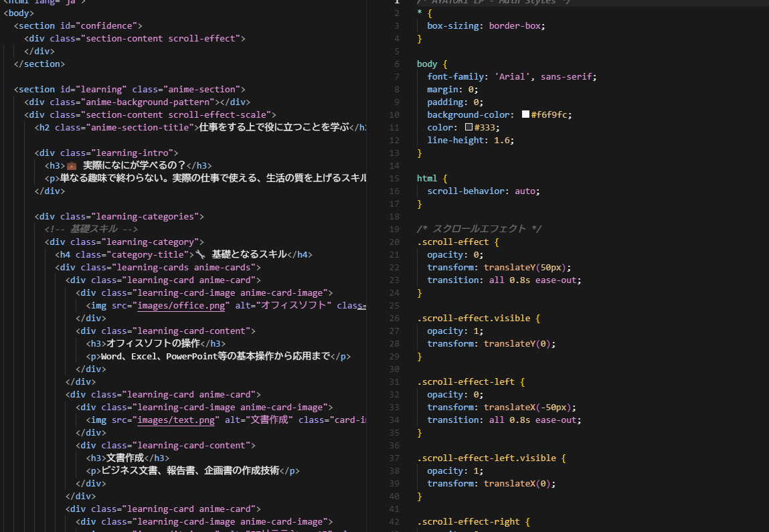Click the h3 text 実際になにが学べるの？
Image resolution: width=769 pixels, height=532 pixels.
134,166
